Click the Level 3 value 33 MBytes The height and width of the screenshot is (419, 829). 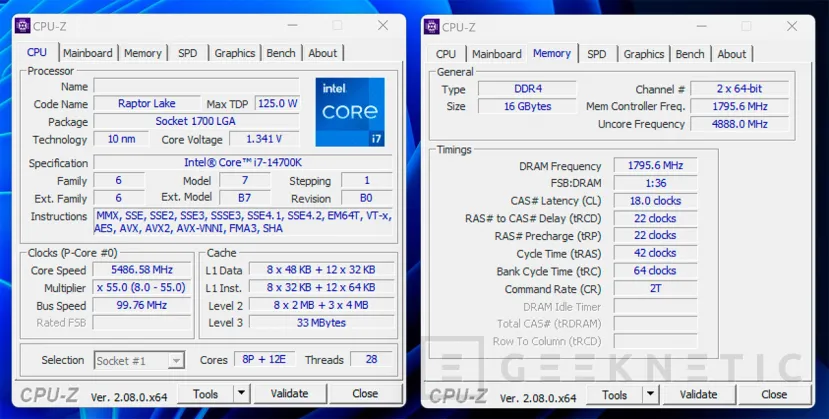coord(321,322)
